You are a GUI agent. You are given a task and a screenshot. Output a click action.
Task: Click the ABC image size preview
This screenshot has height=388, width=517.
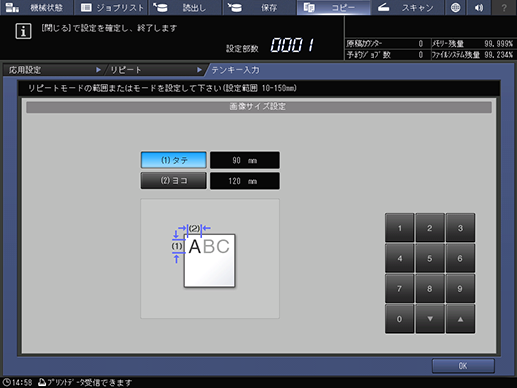[x=210, y=258]
